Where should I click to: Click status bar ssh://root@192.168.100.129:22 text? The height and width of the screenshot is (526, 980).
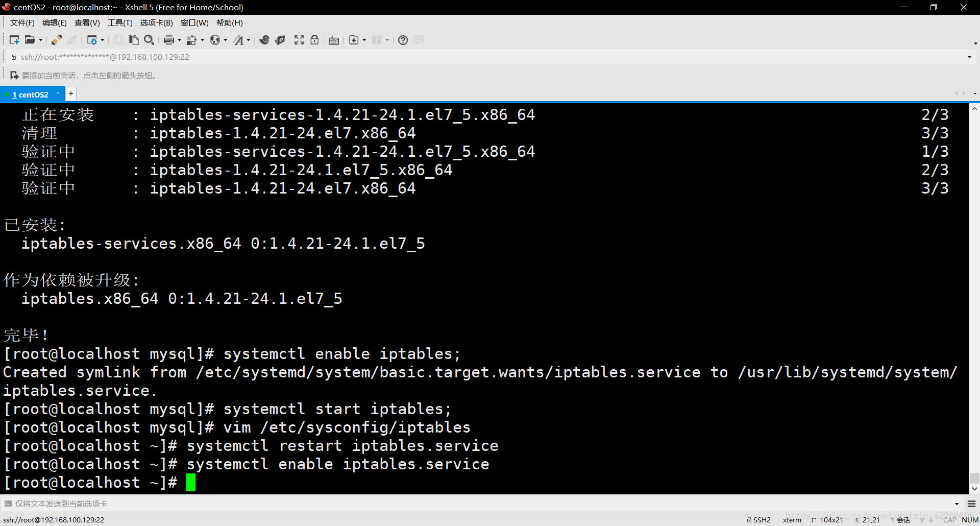coord(54,520)
